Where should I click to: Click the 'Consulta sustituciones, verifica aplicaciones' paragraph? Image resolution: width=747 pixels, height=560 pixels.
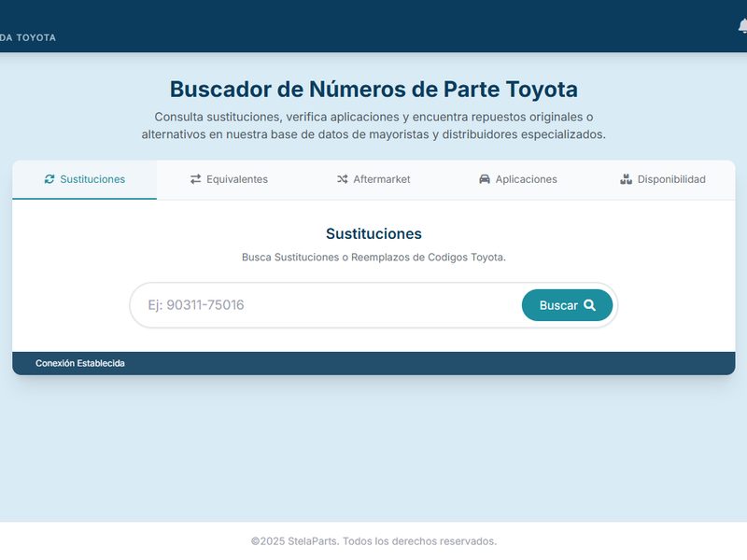[374, 126]
